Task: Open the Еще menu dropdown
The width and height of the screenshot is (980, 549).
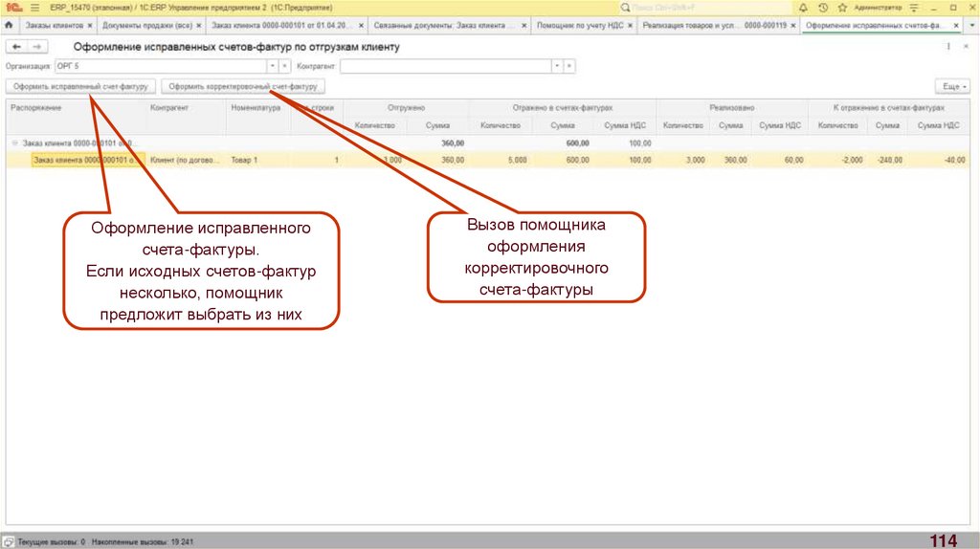Action: point(953,87)
